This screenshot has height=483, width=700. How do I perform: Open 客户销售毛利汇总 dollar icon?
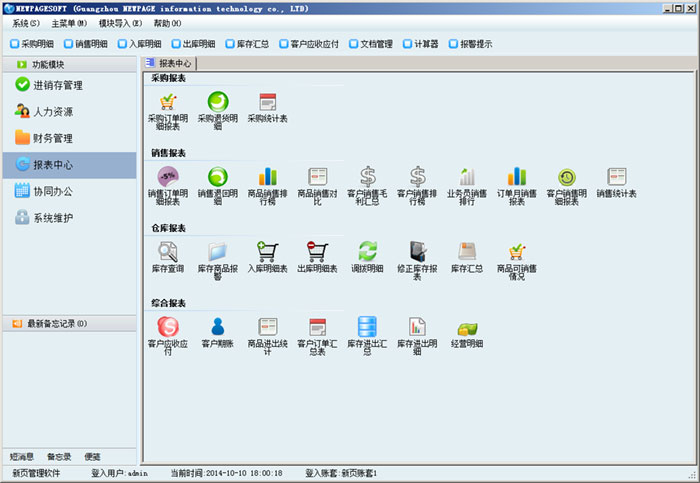pyautogui.click(x=368, y=177)
